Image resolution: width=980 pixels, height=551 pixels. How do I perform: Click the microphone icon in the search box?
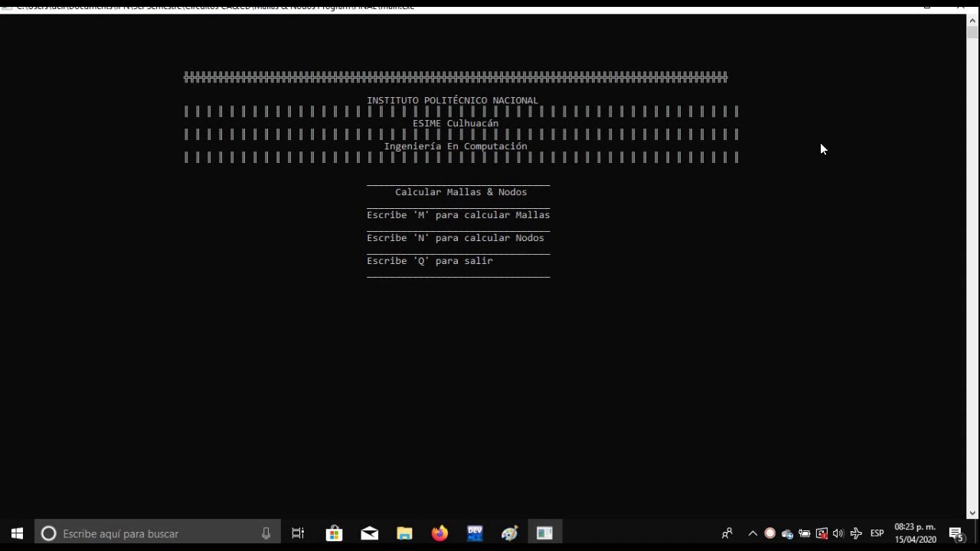tap(266, 533)
